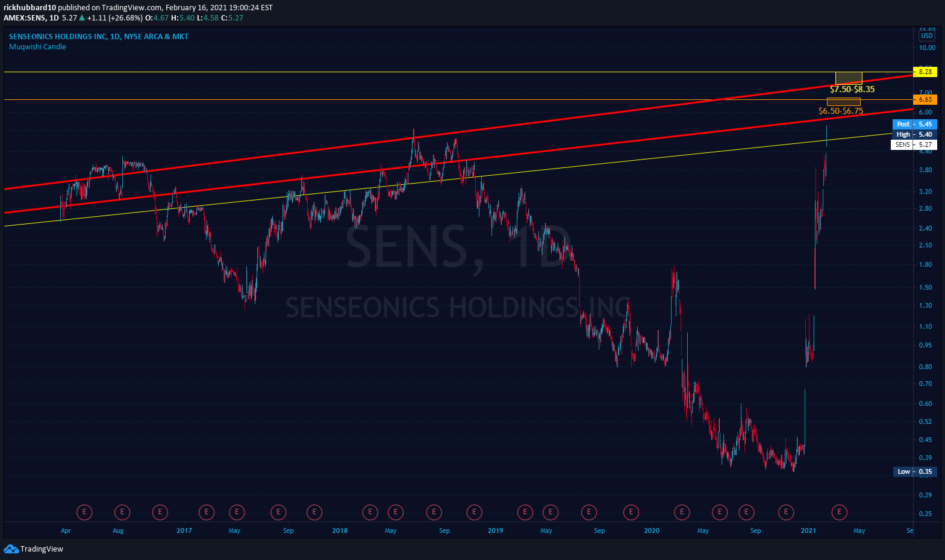Click the blue Post 5.45 price label
945x560 pixels.
[x=914, y=124]
